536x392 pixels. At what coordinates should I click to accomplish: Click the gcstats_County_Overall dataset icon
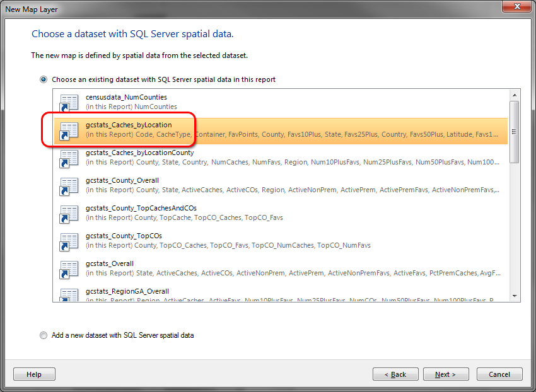coord(68,186)
